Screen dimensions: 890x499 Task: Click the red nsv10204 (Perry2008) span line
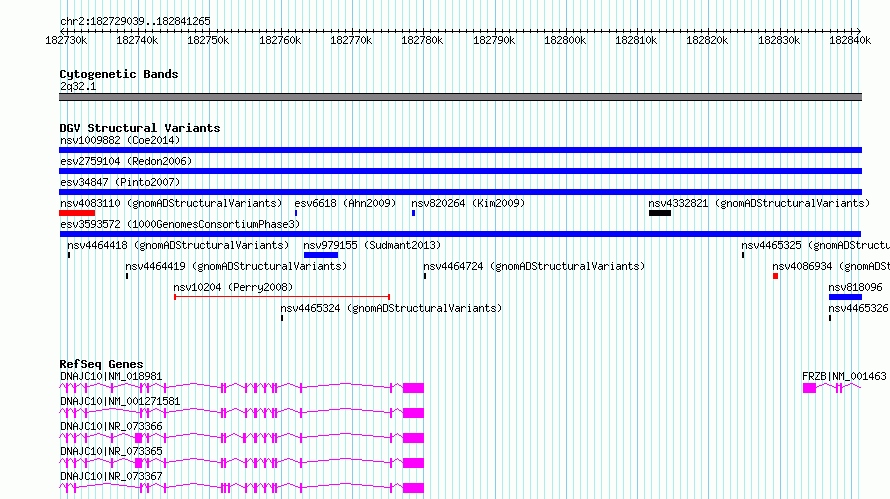[x=282, y=297]
